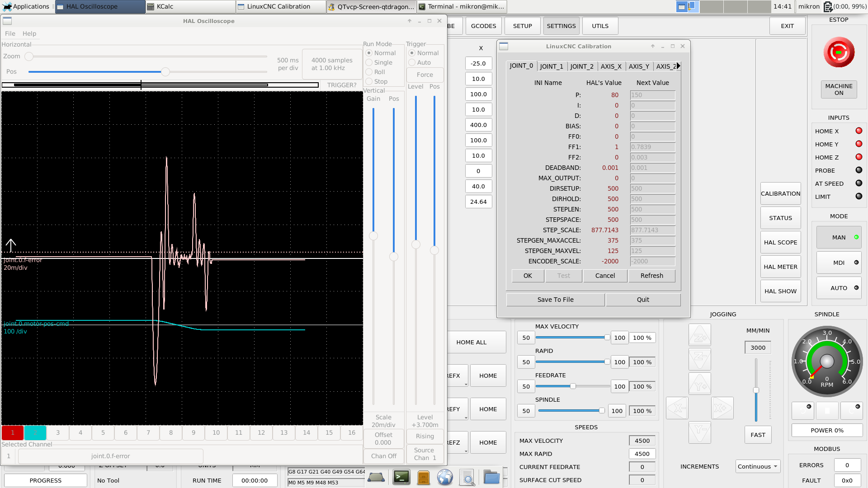The image size is (868, 488).
Task: Click the spindle forward rotation button
Action: tap(852, 411)
